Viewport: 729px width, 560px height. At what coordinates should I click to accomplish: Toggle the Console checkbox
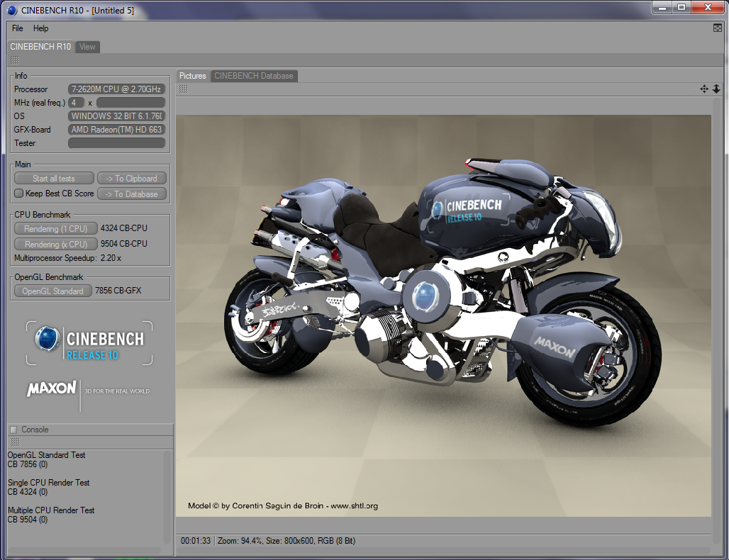coord(13,430)
